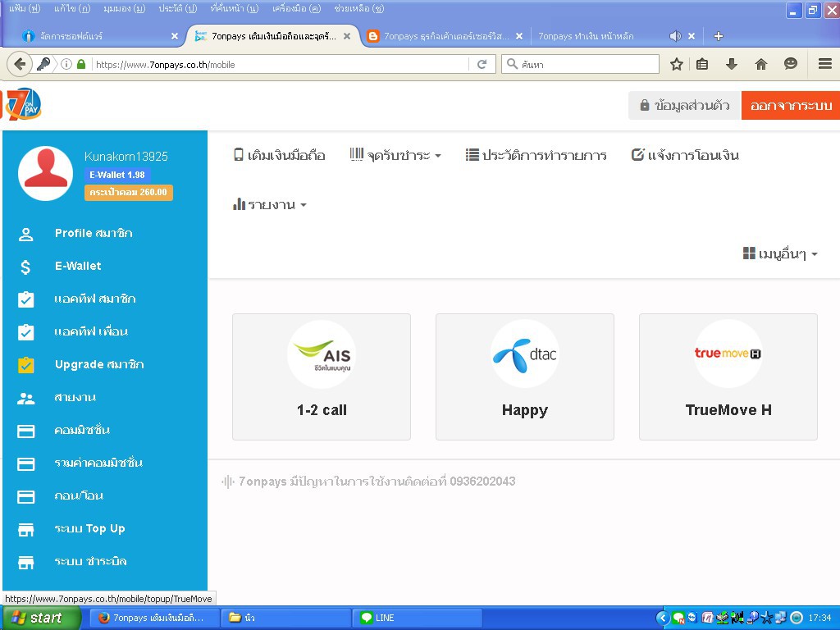Open the แฟ้ม menu
840x630 pixels.
[x=24, y=8]
